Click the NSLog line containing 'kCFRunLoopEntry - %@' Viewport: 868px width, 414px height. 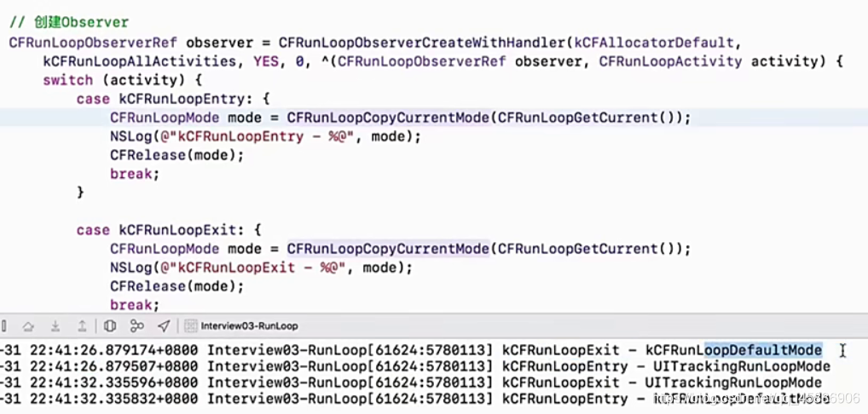pyautogui.click(x=266, y=136)
